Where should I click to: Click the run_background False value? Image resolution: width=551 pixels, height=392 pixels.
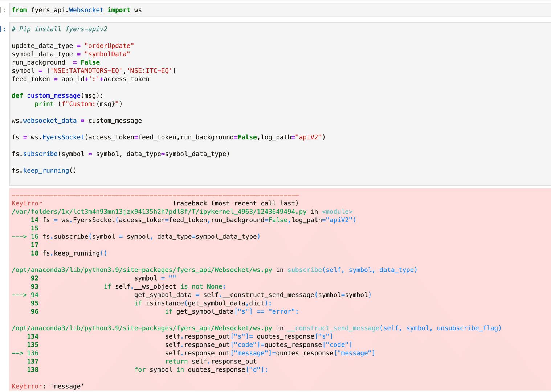tap(90, 62)
